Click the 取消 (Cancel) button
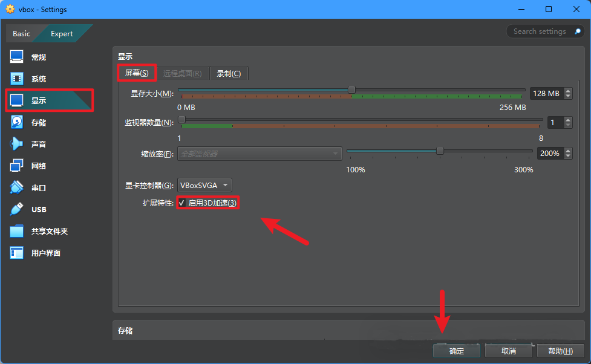 pos(509,351)
